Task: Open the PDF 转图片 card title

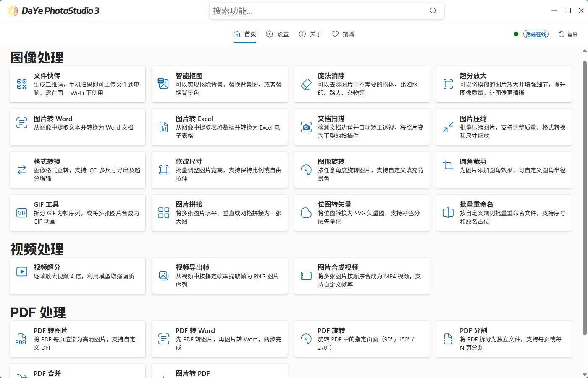Action: pyautogui.click(x=50, y=330)
